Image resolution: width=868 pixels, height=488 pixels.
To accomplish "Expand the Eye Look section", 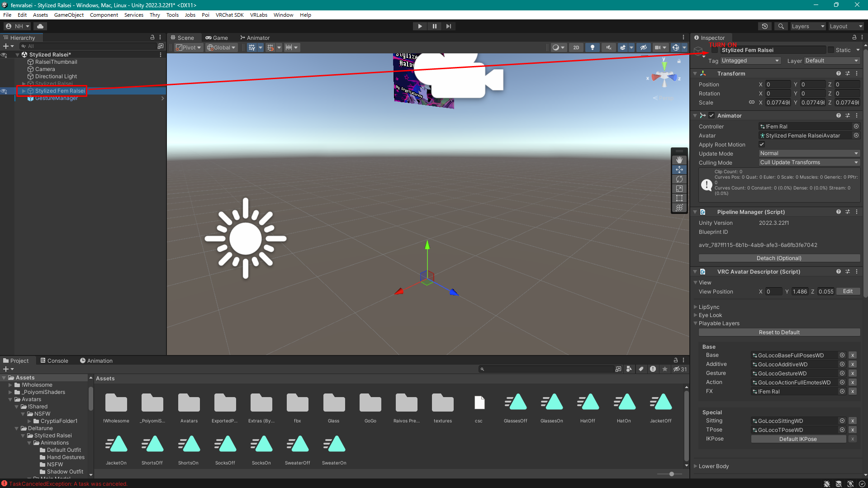I will pos(696,315).
